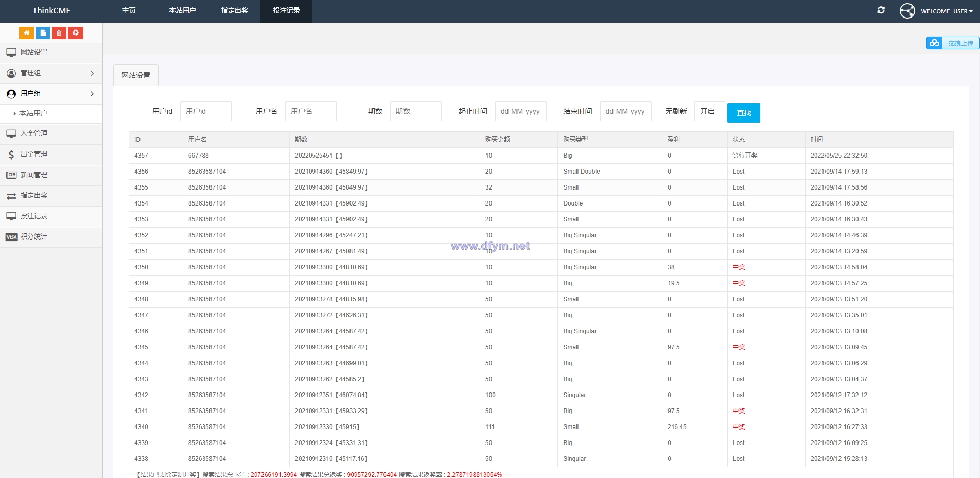Click status 等待开奖 in row 4357
Viewport: 980px width, 478px height.
(x=745, y=156)
